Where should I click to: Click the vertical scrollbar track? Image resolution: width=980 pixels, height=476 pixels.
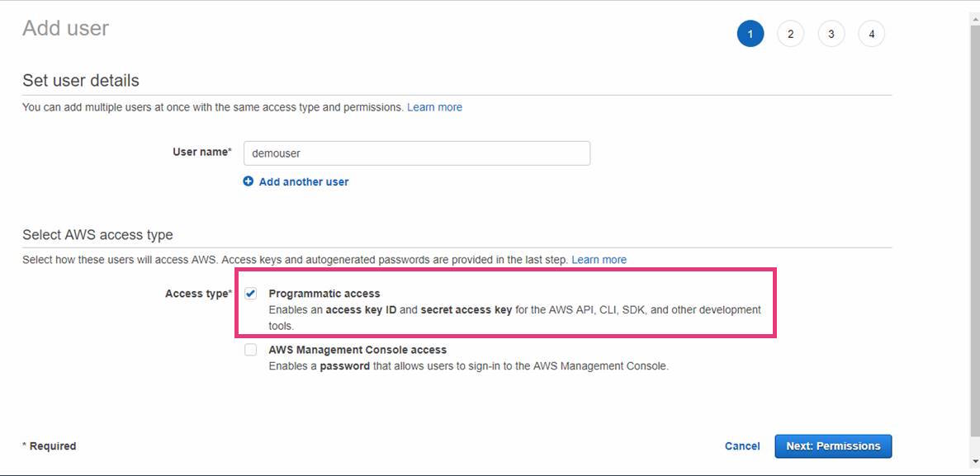pyautogui.click(x=974, y=247)
